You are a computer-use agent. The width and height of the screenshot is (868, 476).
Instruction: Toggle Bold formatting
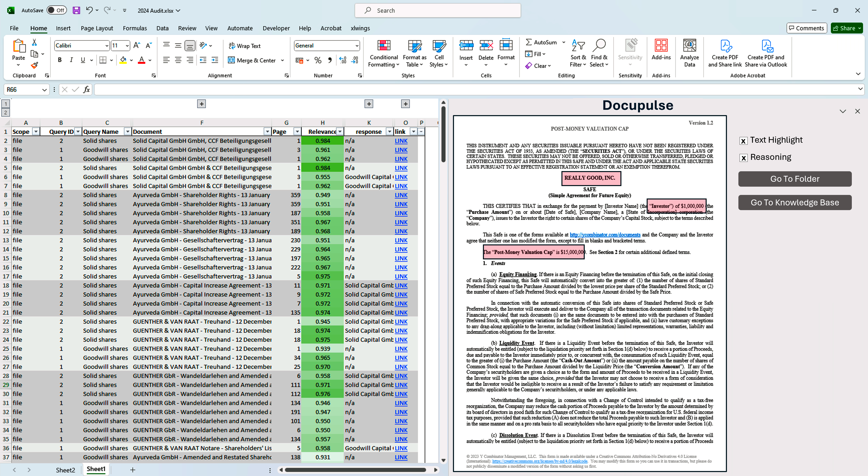60,60
